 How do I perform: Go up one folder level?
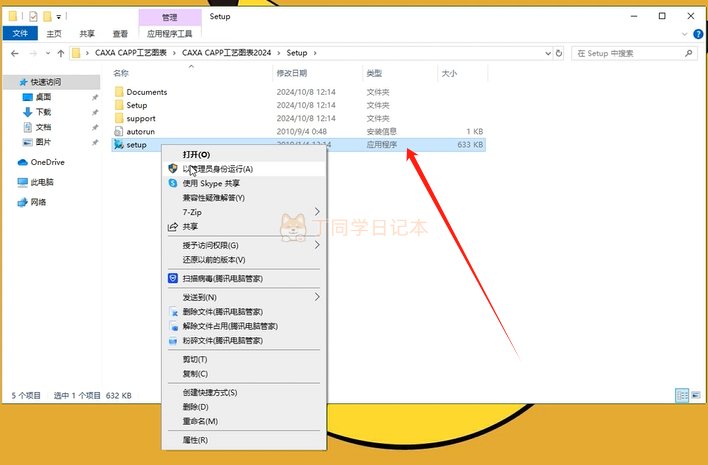pyautogui.click(x=61, y=53)
